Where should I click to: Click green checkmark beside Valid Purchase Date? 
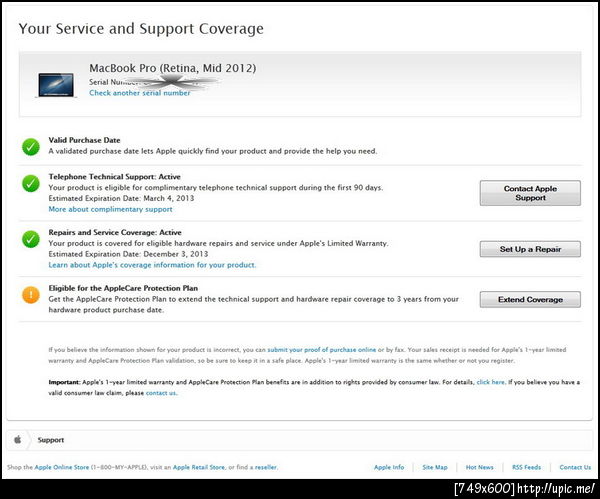[x=31, y=147]
